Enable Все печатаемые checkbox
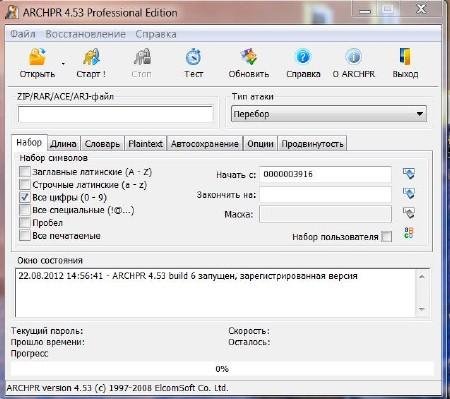The height and width of the screenshot is (399, 450). [x=25, y=235]
